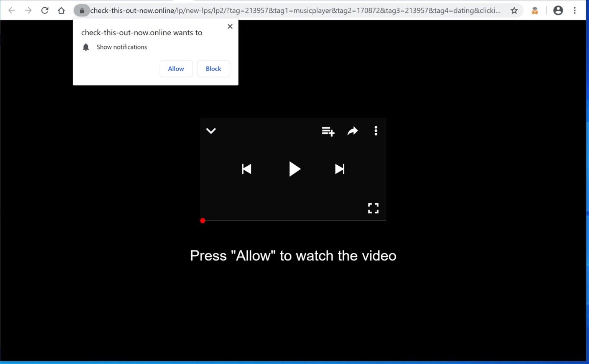The height and width of the screenshot is (364, 589).
Task: Allow notifications from check-this-out-now.online
Action: tap(176, 69)
